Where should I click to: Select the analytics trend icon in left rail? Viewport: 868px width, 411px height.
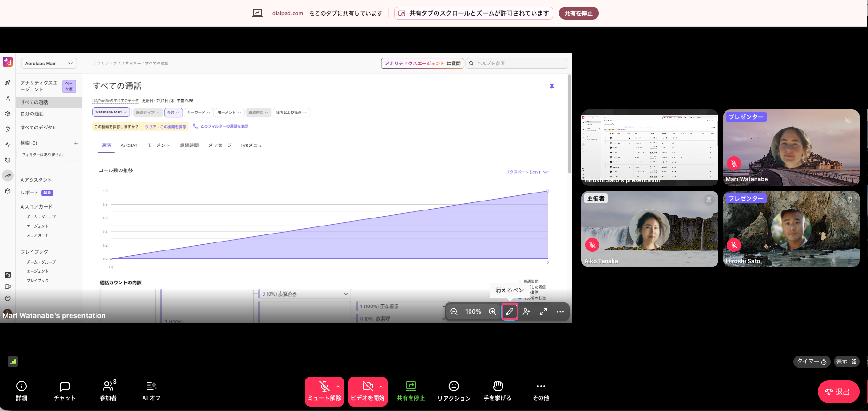pyautogui.click(x=8, y=176)
